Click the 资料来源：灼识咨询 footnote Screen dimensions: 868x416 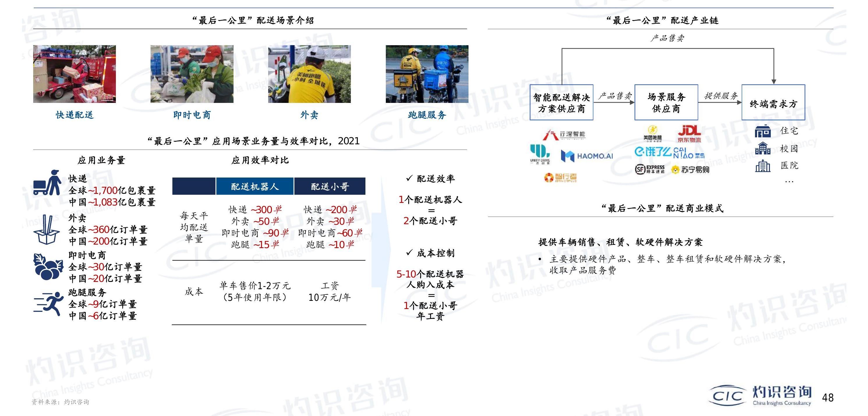click(x=60, y=402)
